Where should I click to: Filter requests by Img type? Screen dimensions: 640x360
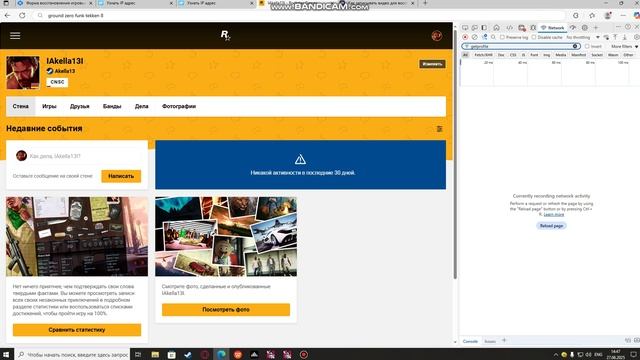[547, 55]
